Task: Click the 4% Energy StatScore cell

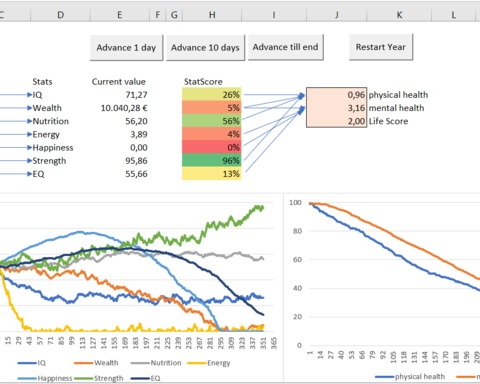Action: point(212,134)
